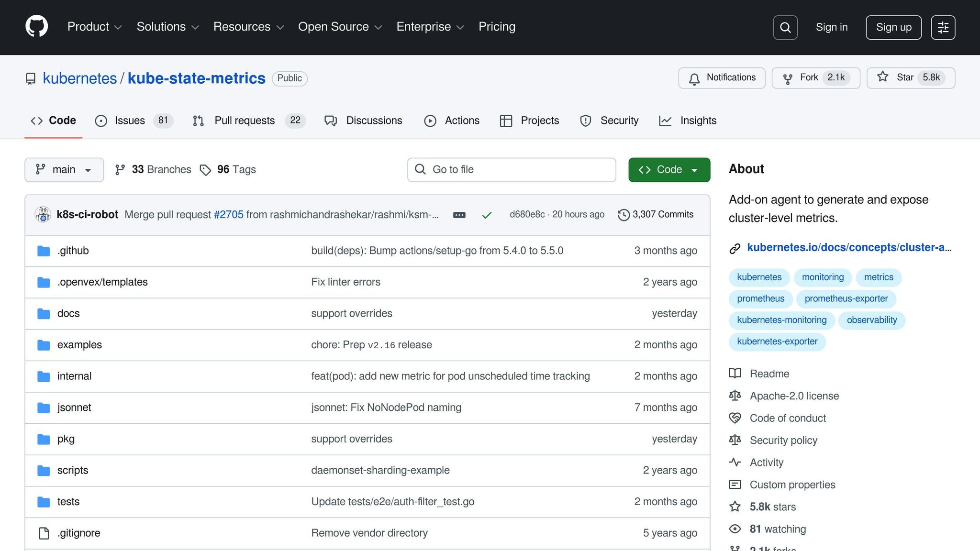Open commit hash d680e8c
This screenshot has height=551, width=980.
pos(527,215)
